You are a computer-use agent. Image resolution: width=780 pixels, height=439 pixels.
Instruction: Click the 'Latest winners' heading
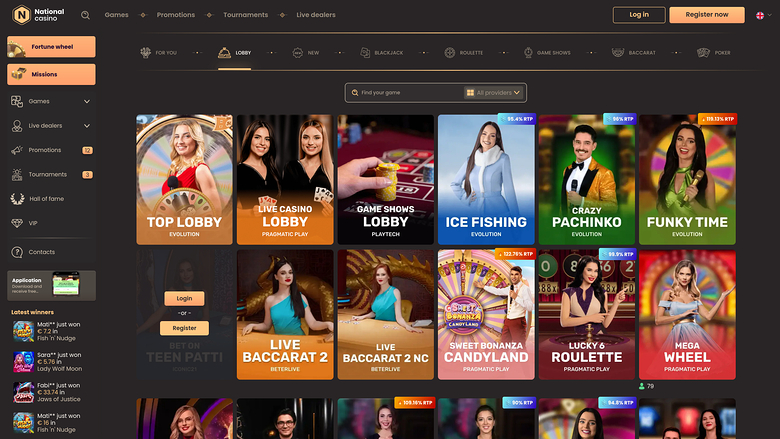pos(32,312)
